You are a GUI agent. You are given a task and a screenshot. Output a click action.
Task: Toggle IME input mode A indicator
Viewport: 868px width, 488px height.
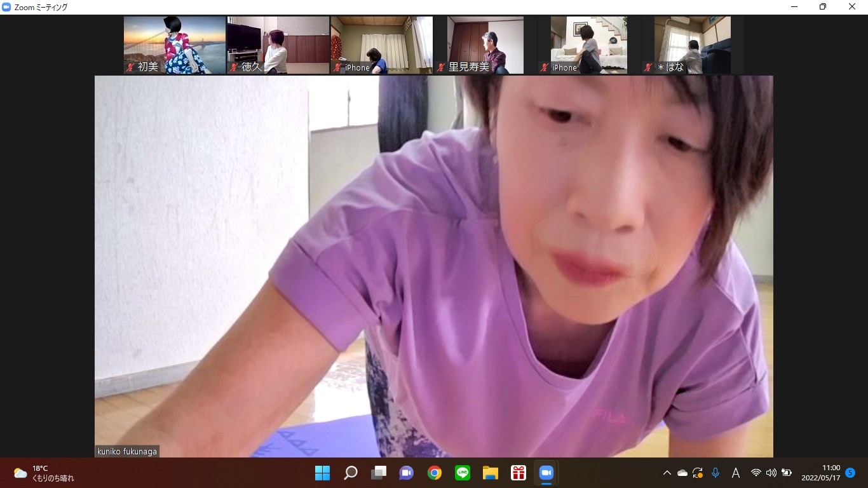[736, 473]
